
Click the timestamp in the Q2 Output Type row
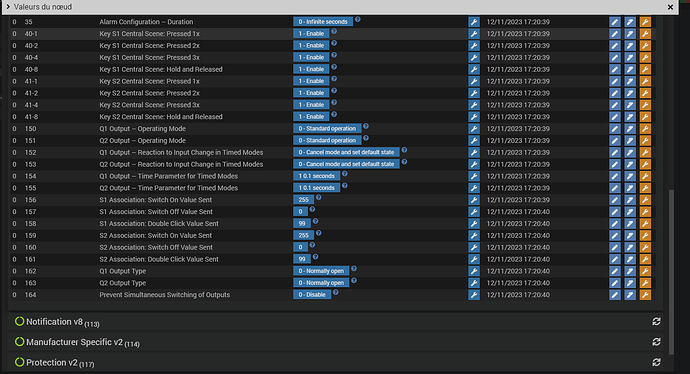click(518, 283)
